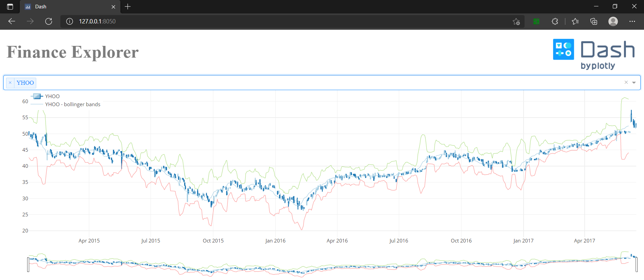Open browser Settings and more menu
The width and height of the screenshot is (644, 280).
(x=632, y=21)
